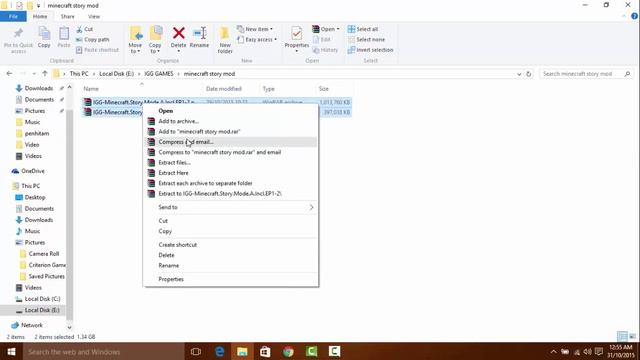The height and width of the screenshot is (360, 640).
Task: Click the Help question mark icon
Action: click(634, 16)
